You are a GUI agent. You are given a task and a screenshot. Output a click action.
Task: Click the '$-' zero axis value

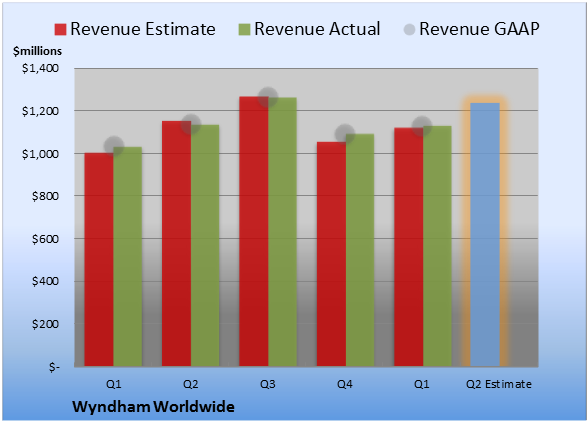point(54,367)
